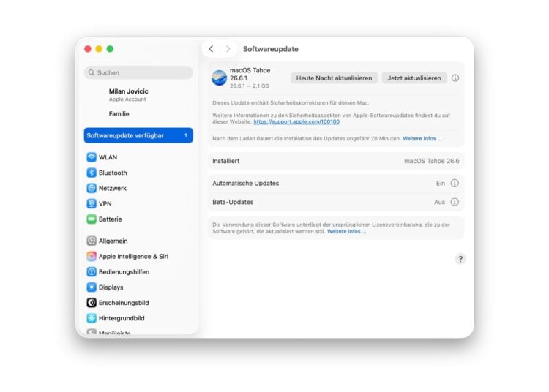Go forward with the right chevron
This screenshot has width=549, height=392.
(x=228, y=49)
